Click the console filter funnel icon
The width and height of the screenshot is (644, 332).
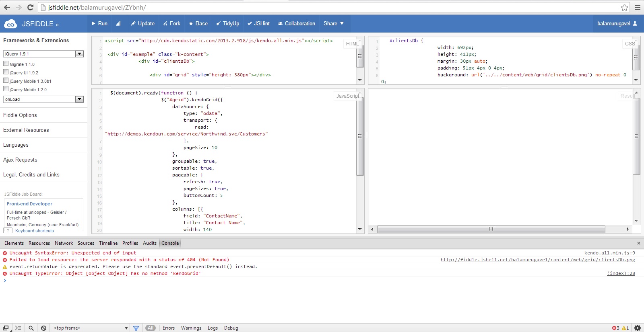point(136,328)
